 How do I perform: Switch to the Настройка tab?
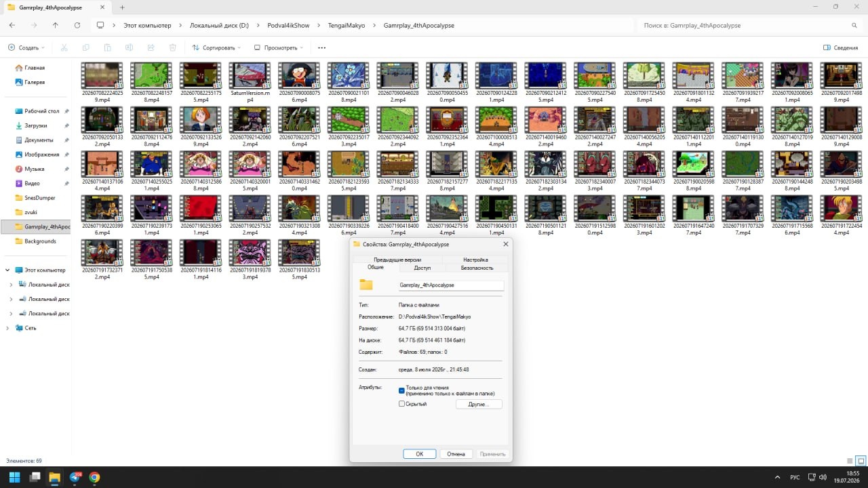click(475, 260)
